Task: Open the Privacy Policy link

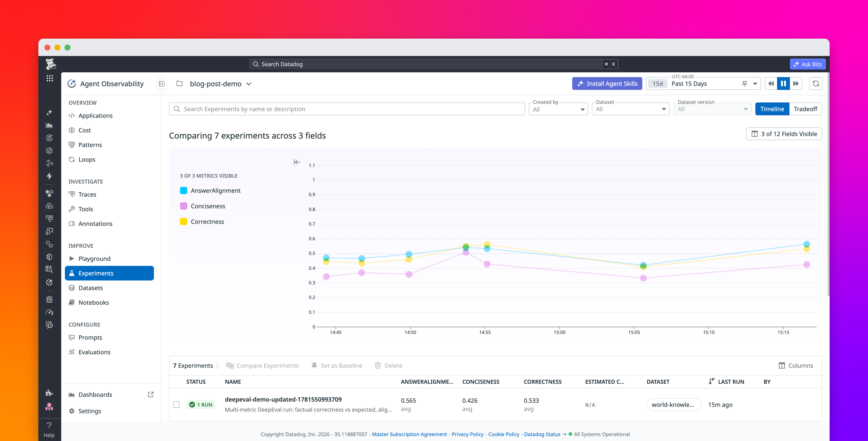Action: [x=467, y=434]
